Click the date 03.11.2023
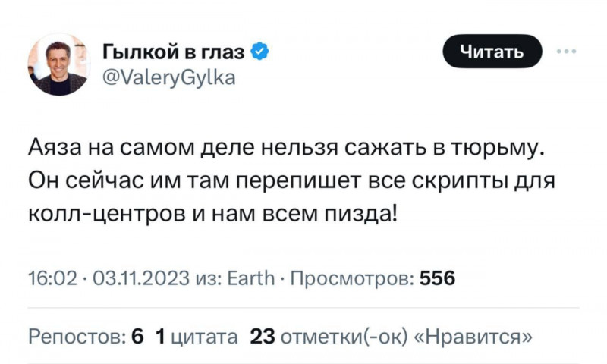The height and width of the screenshot is (364, 607). pyautogui.click(x=141, y=278)
